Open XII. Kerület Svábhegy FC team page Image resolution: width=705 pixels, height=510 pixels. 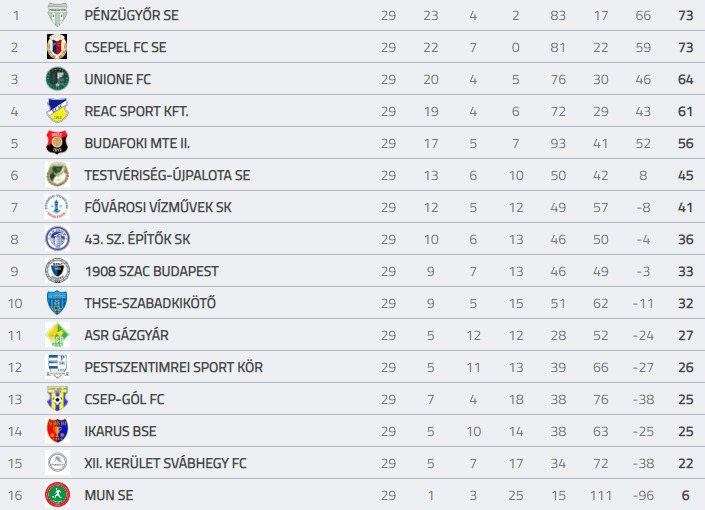coord(166,463)
